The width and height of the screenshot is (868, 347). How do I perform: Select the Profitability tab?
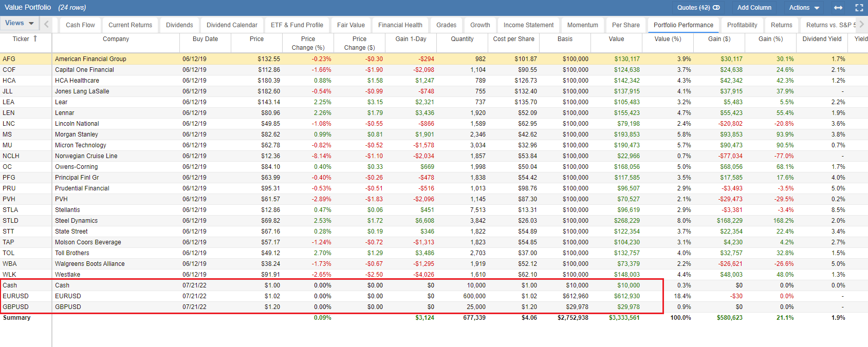[742, 25]
